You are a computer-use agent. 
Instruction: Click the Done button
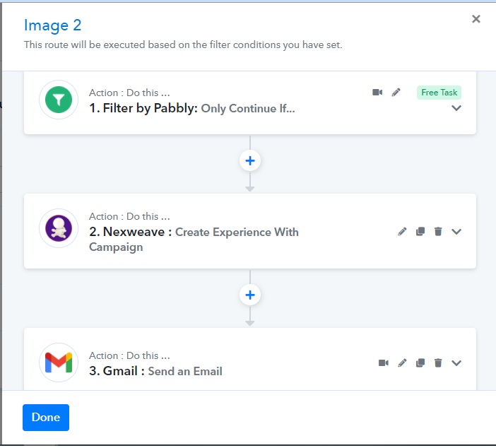[x=46, y=418]
